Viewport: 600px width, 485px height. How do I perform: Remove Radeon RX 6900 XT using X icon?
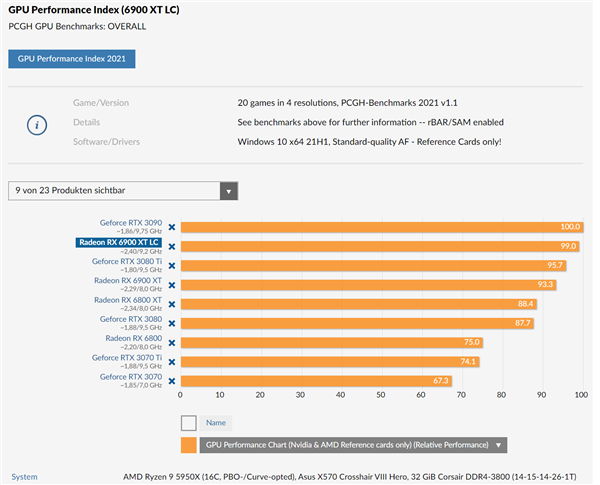click(x=172, y=284)
